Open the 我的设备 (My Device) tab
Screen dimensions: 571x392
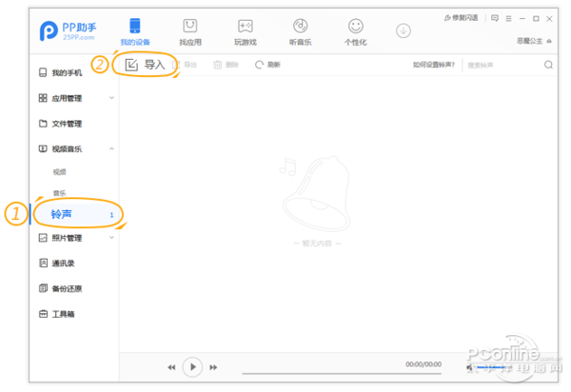(x=135, y=31)
